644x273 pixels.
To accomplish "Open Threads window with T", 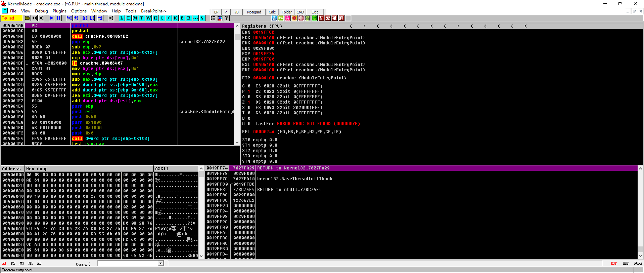I will coord(142,18).
